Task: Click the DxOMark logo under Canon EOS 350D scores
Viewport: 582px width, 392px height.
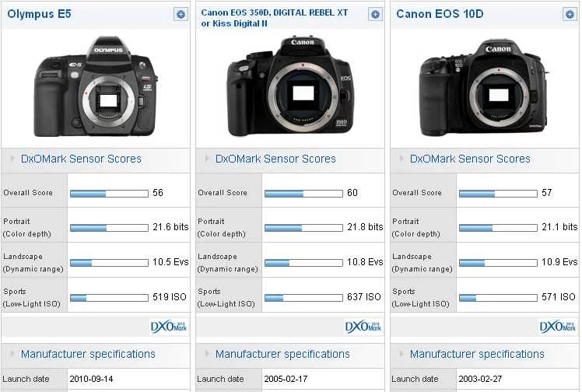Action: [363, 327]
